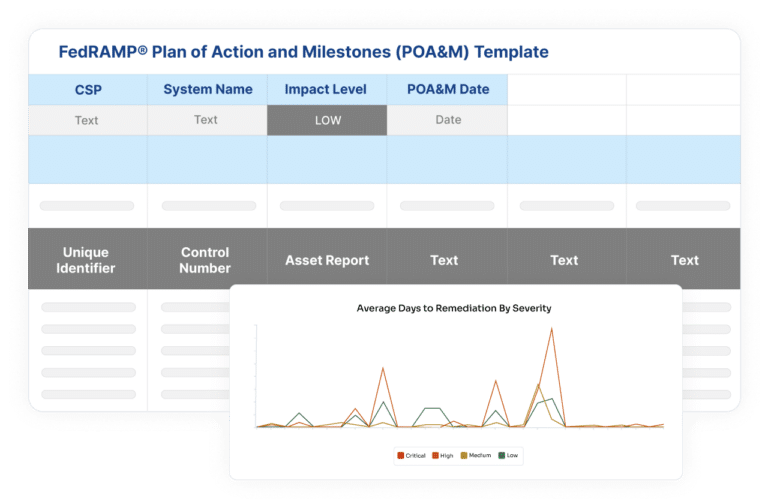This screenshot has width=768, height=504.
Task: Click the Control Number header
Action: (205, 260)
